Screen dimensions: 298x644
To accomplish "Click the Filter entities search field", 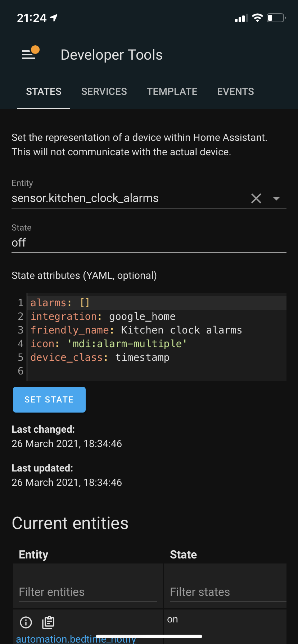I will (87, 592).
